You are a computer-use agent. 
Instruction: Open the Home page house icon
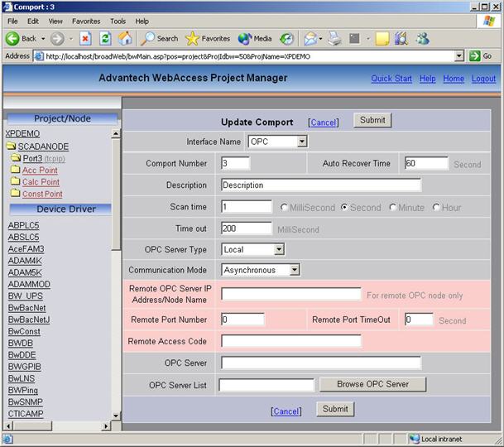point(125,39)
